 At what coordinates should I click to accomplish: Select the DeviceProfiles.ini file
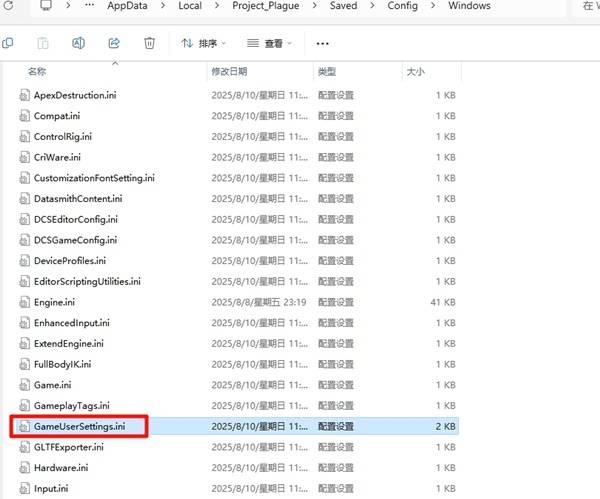[69, 260]
